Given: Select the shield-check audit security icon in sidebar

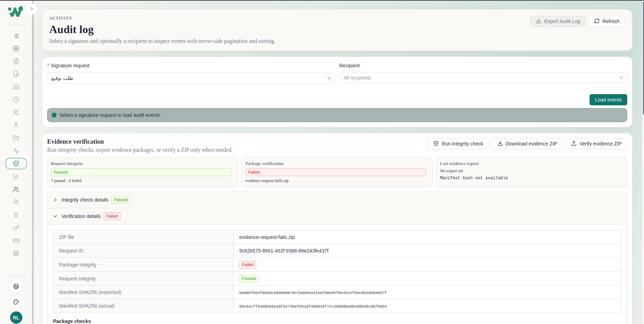Looking at the screenshot, I should [16, 164].
